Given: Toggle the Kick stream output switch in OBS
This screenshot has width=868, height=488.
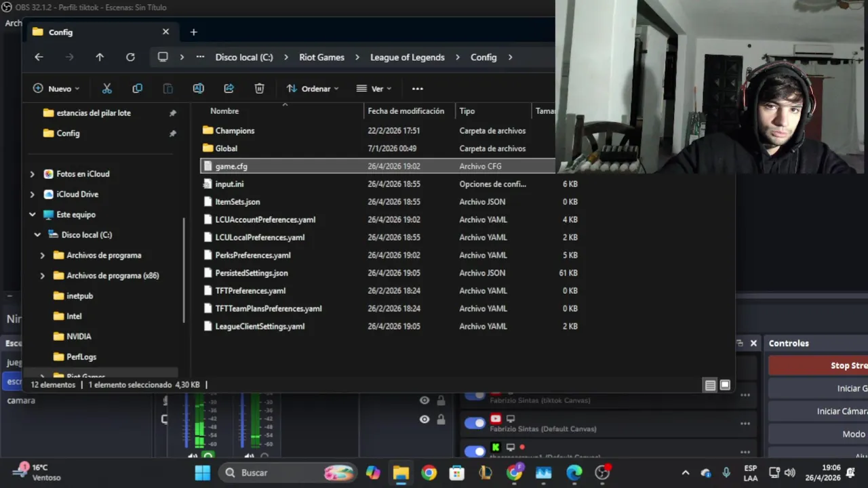Looking at the screenshot, I should pyautogui.click(x=475, y=451).
